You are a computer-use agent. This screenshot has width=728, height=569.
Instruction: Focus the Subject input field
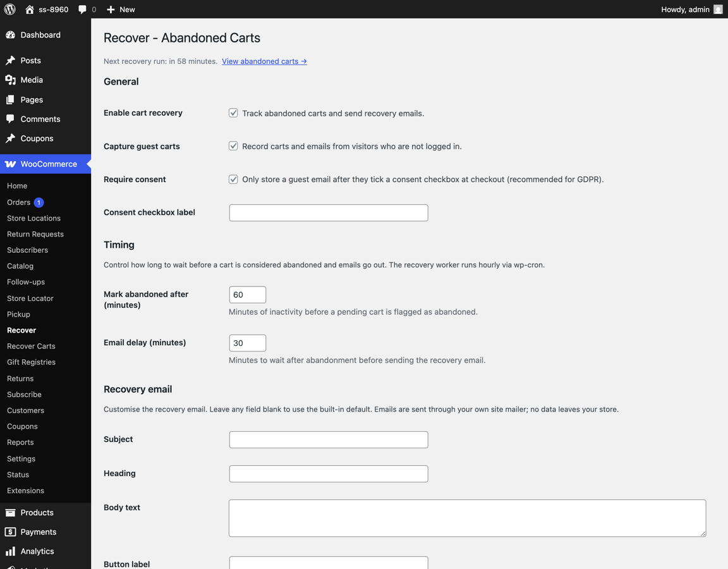(x=329, y=440)
